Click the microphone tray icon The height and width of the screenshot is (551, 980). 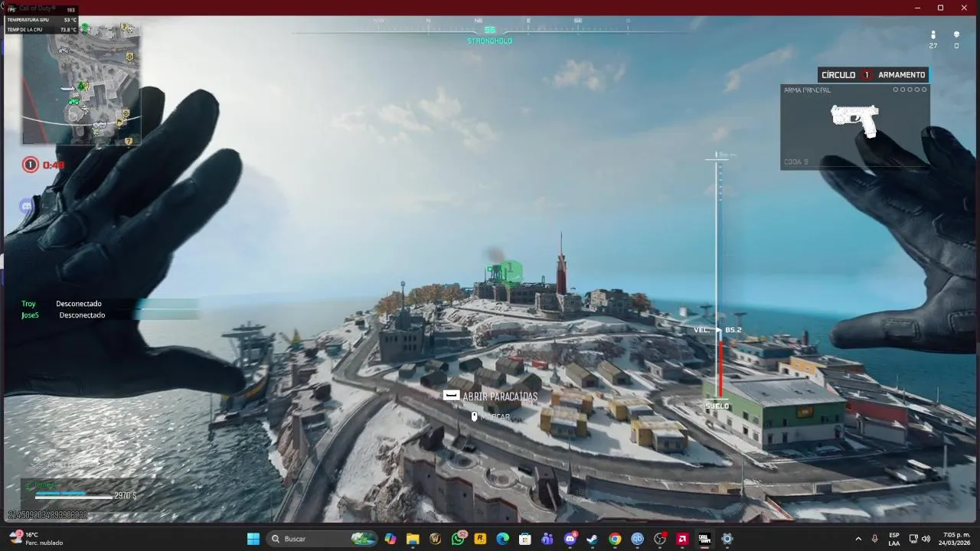[874, 539]
